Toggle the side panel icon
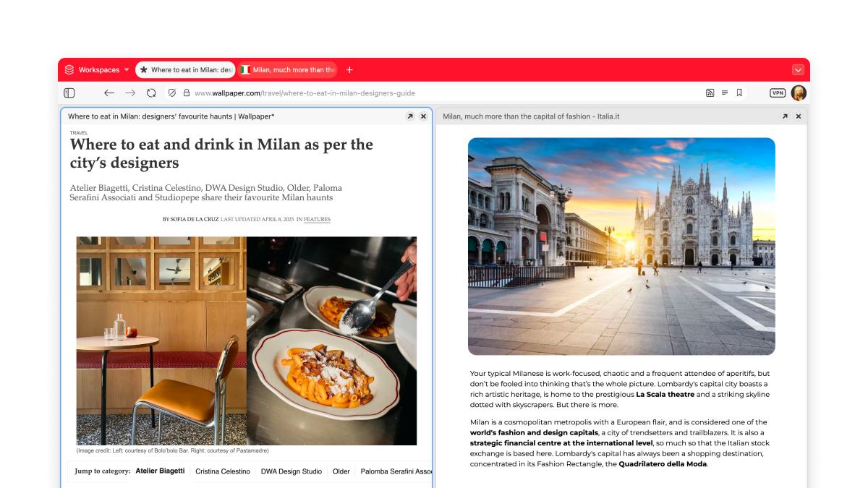868x488 pixels. click(x=69, y=93)
